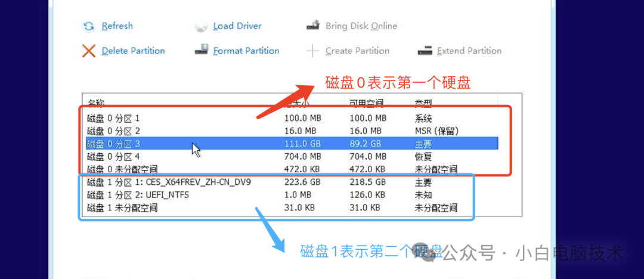Click the Refresh arrows icon
The width and height of the screenshot is (644, 279).
(x=88, y=27)
